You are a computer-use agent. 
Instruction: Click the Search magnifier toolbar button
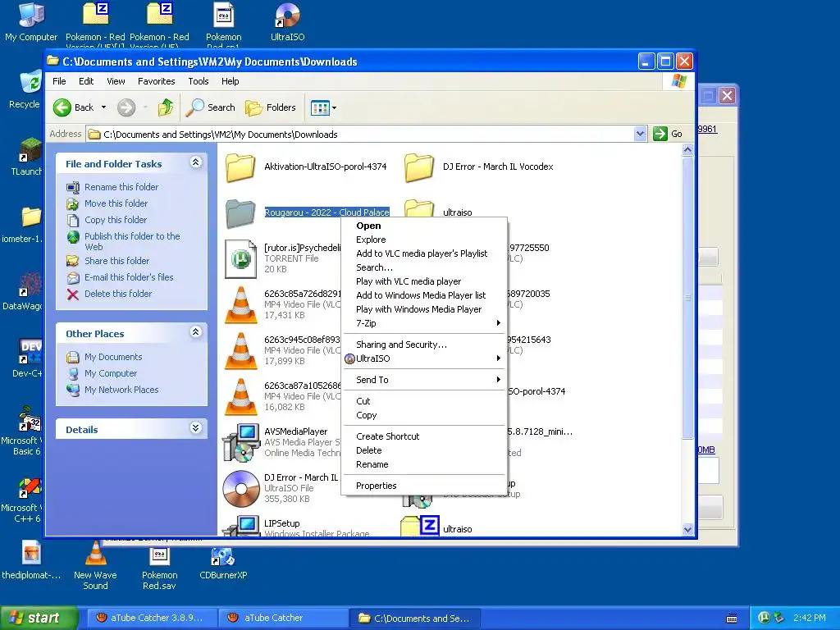pyautogui.click(x=210, y=107)
